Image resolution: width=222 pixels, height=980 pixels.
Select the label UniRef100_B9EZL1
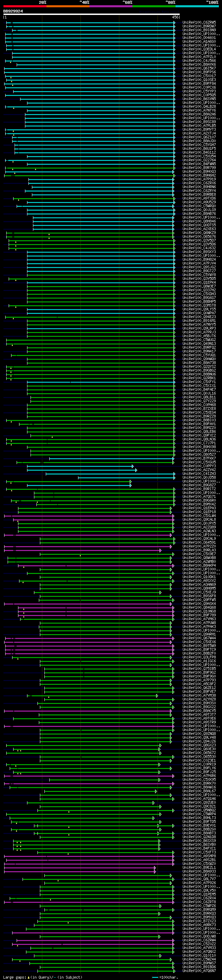pos(199,867)
